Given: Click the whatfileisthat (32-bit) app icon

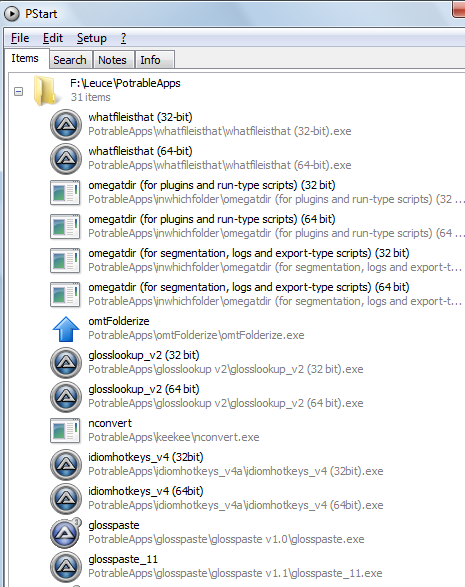Looking at the screenshot, I should pyautogui.click(x=66, y=125).
